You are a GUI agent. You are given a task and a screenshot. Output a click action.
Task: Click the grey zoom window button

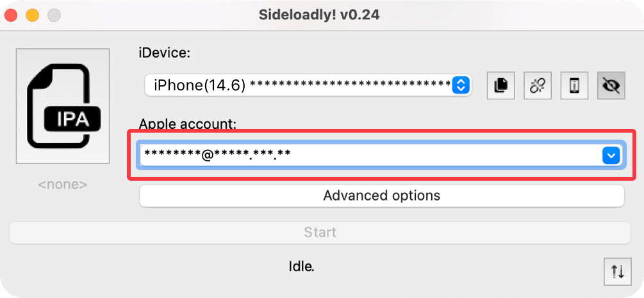(54, 15)
